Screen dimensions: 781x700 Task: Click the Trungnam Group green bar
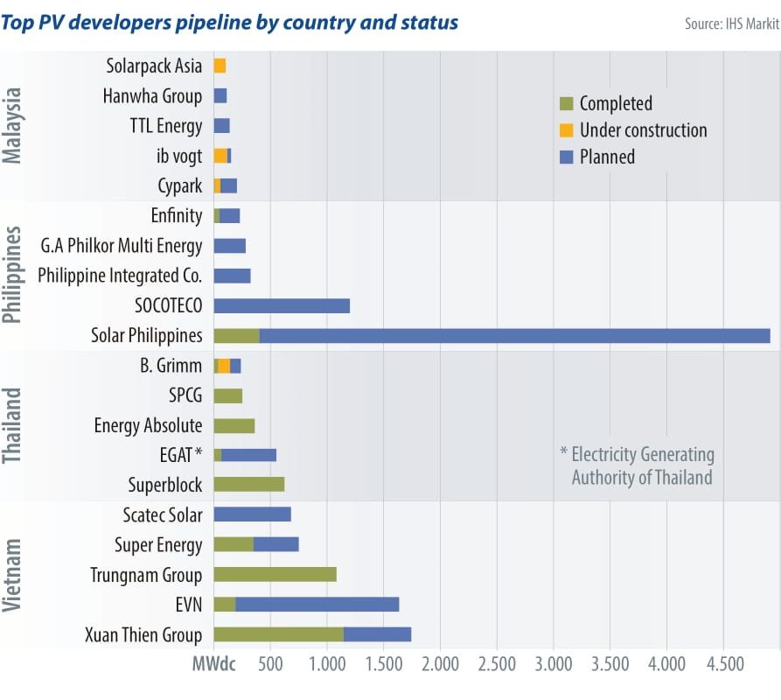[275, 575]
